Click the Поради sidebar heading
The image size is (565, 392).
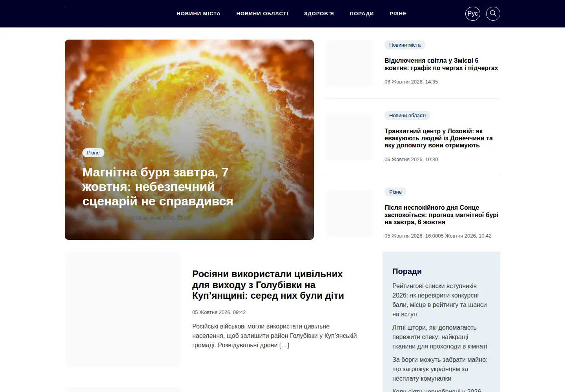click(x=407, y=271)
